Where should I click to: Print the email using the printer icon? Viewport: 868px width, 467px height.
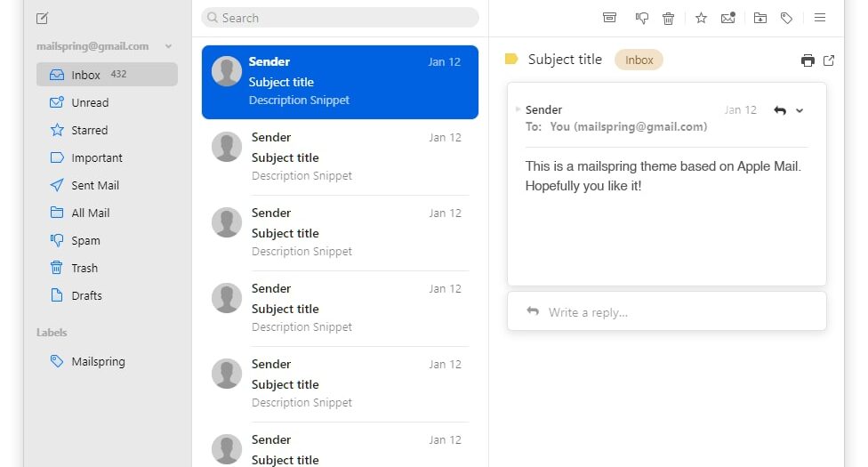click(808, 60)
